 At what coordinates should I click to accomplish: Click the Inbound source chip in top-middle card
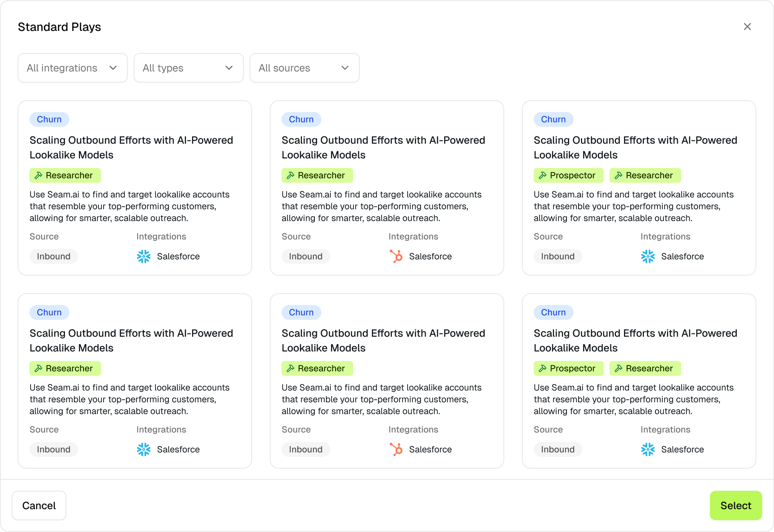[x=306, y=256]
